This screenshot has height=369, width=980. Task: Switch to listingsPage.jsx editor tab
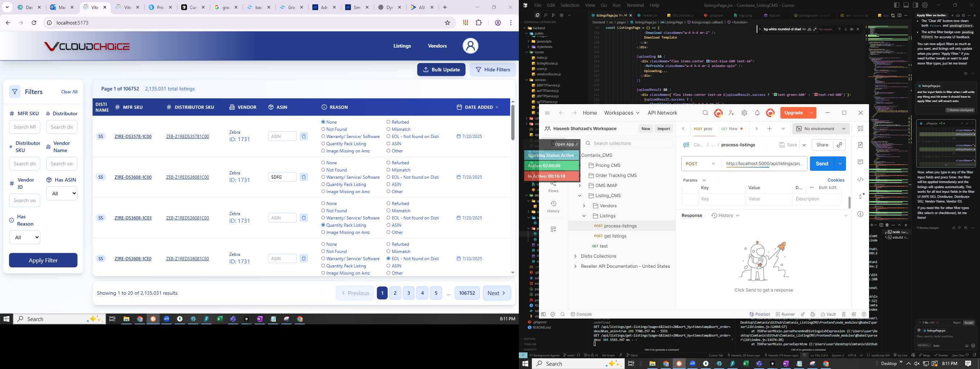[611, 15]
